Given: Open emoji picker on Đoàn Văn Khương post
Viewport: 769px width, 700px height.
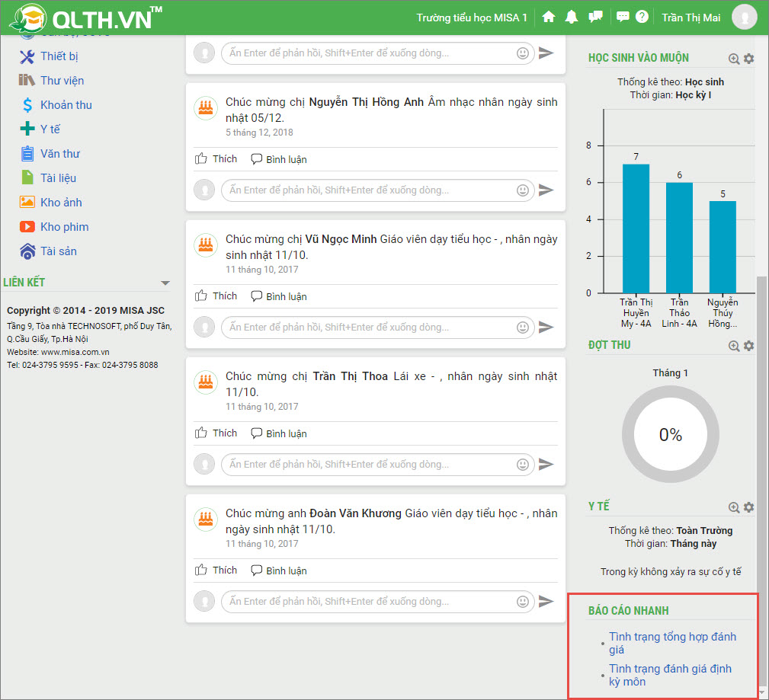Looking at the screenshot, I should (x=523, y=601).
